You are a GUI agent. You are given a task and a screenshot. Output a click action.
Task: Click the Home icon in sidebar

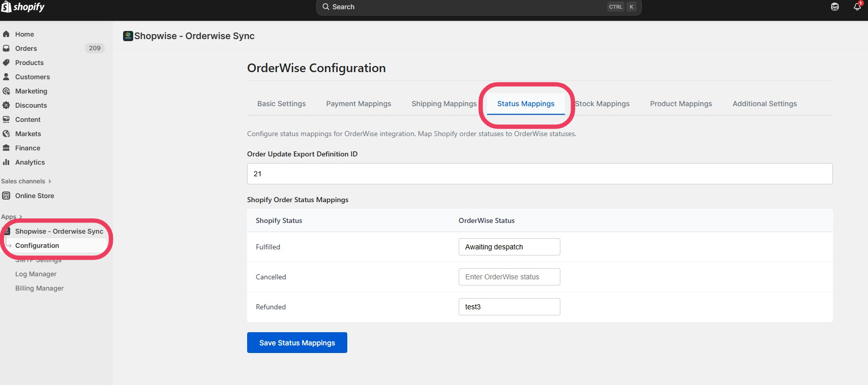[6, 34]
